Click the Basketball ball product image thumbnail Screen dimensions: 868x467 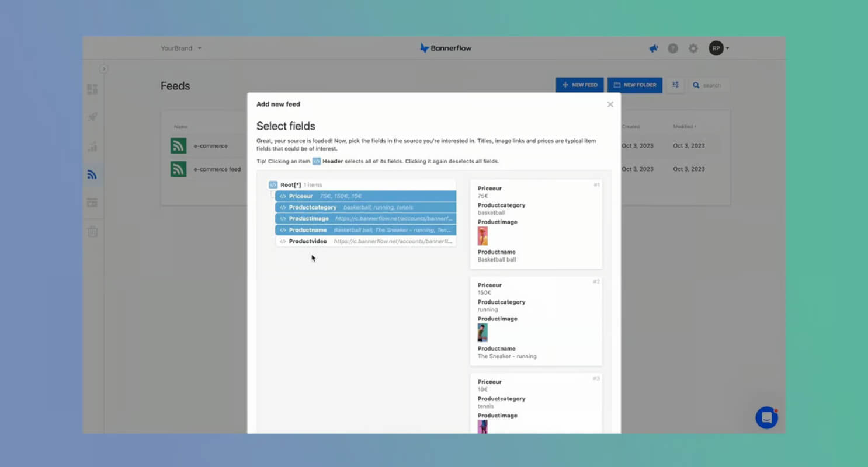point(482,236)
